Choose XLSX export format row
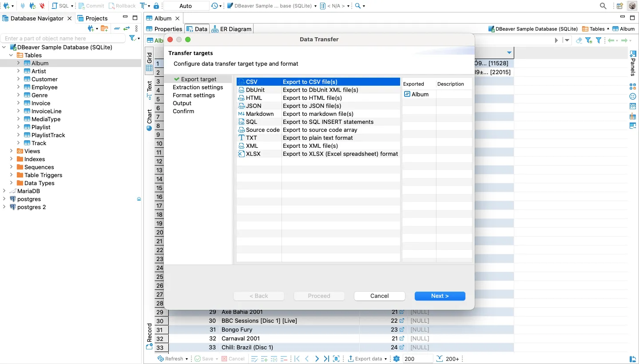Image resolution: width=639 pixels, height=364 pixels. (318, 154)
